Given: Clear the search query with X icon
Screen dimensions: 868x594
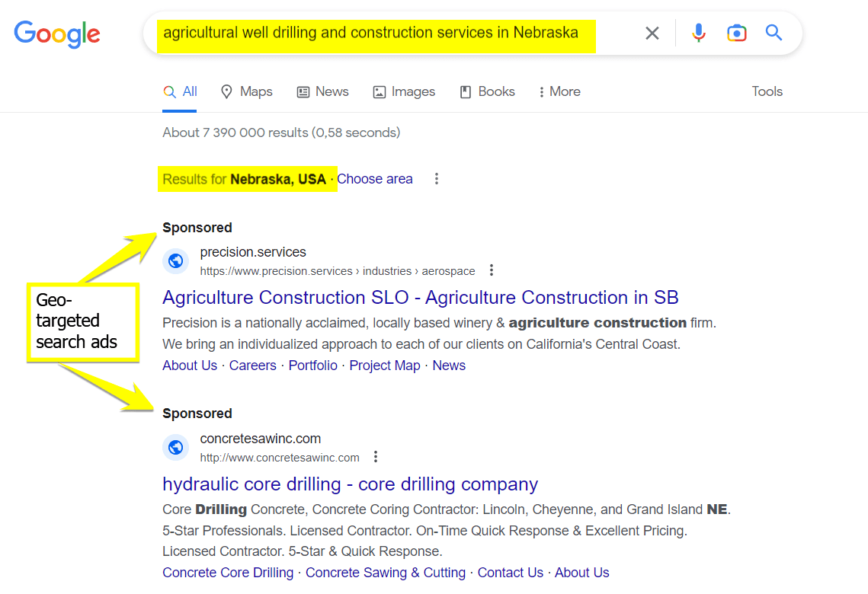Looking at the screenshot, I should tap(652, 34).
